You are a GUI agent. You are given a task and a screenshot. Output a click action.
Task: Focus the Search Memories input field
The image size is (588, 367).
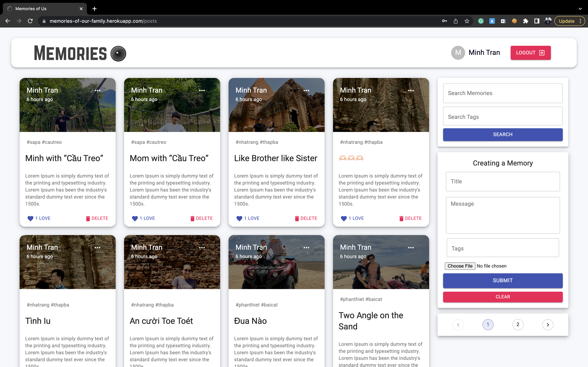click(x=503, y=93)
